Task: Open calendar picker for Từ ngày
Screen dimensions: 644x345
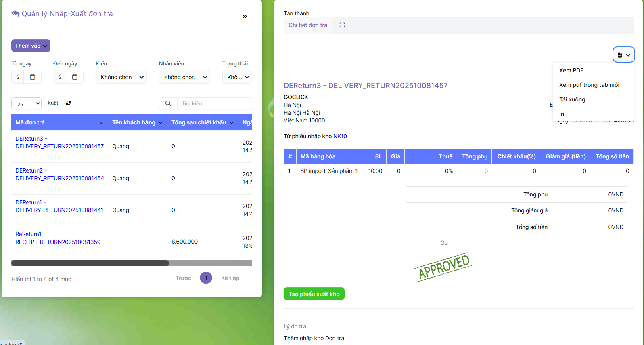Action: tap(33, 77)
